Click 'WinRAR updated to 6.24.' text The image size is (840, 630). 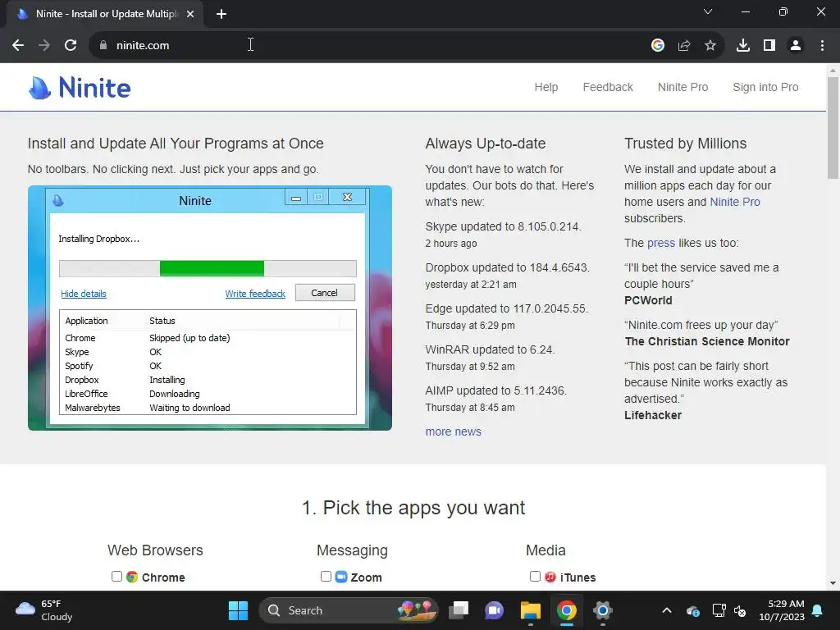pos(491,349)
